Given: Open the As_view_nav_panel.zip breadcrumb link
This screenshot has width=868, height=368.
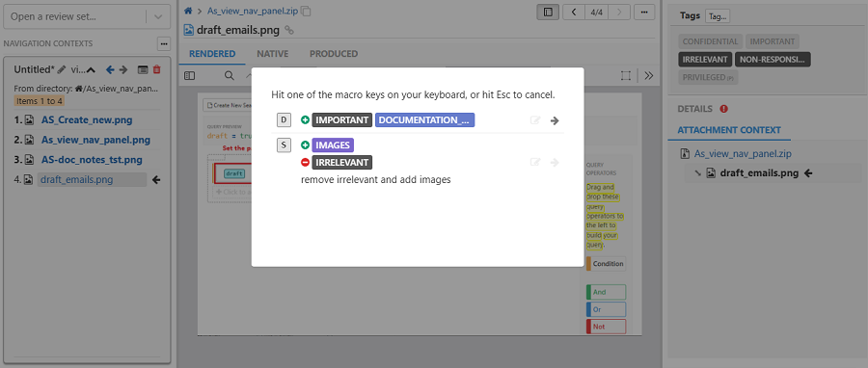Looking at the screenshot, I should pyautogui.click(x=253, y=11).
